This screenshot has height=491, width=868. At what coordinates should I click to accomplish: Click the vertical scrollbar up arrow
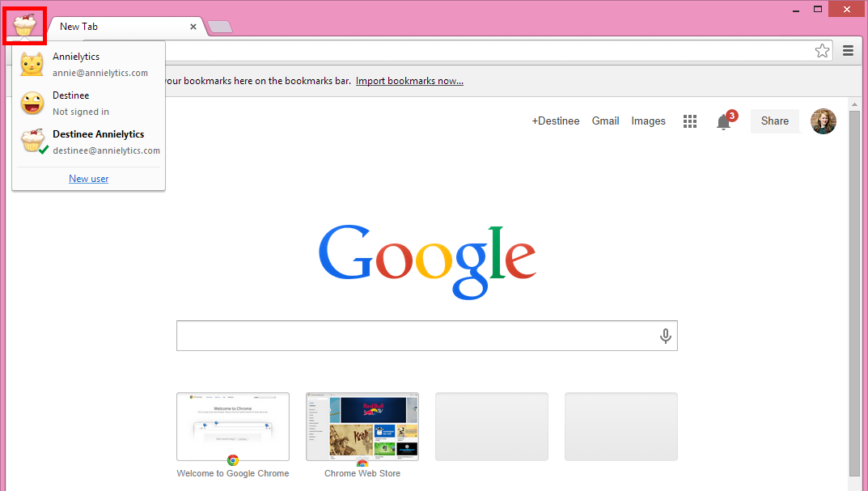855,104
